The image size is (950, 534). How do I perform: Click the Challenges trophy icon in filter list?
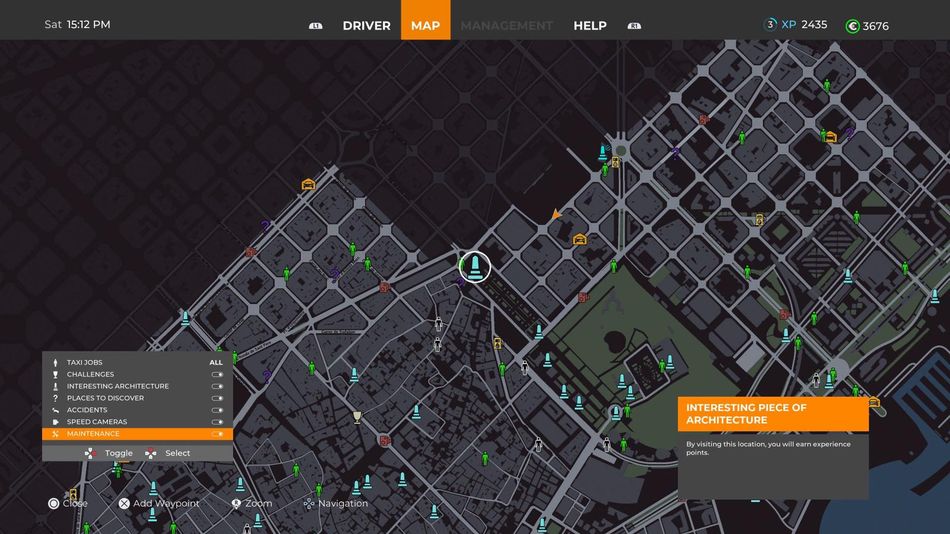(55, 375)
